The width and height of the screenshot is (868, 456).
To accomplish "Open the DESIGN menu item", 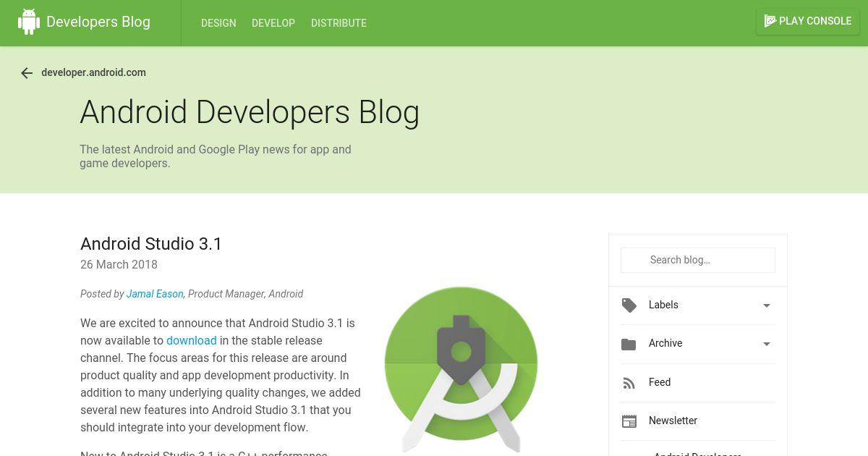I will pyautogui.click(x=218, y=23).
